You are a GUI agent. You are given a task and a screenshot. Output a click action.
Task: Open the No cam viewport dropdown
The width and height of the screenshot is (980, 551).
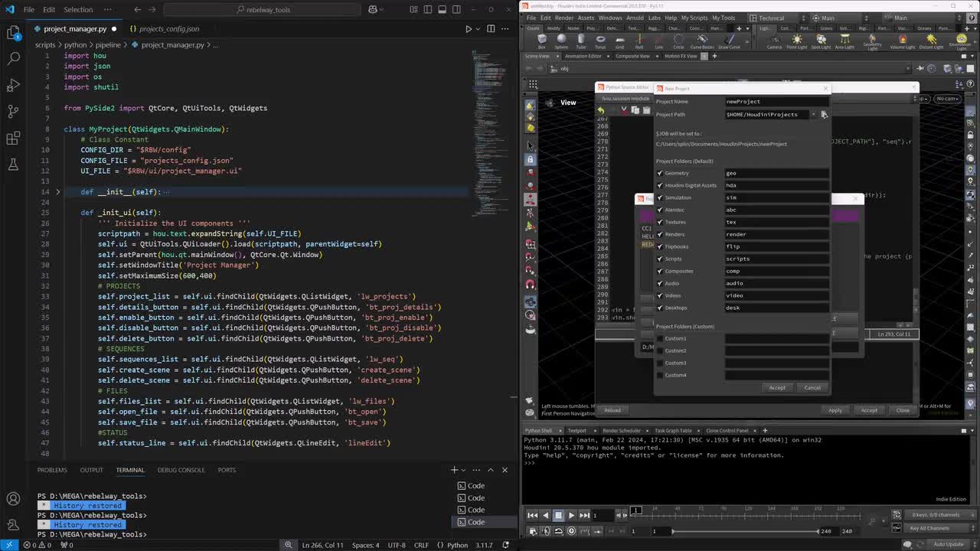(947, 99)
